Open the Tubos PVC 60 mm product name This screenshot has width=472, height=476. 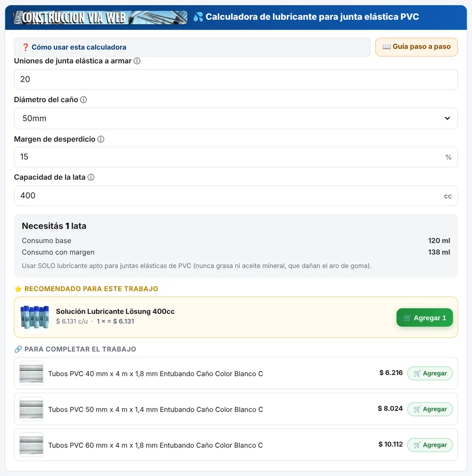pyautogui.click(x=155, y=446)
